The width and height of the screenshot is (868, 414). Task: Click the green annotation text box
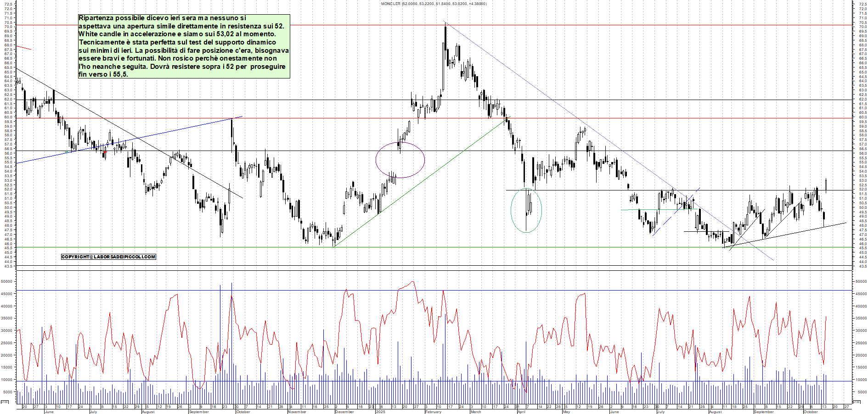point(184,46)
